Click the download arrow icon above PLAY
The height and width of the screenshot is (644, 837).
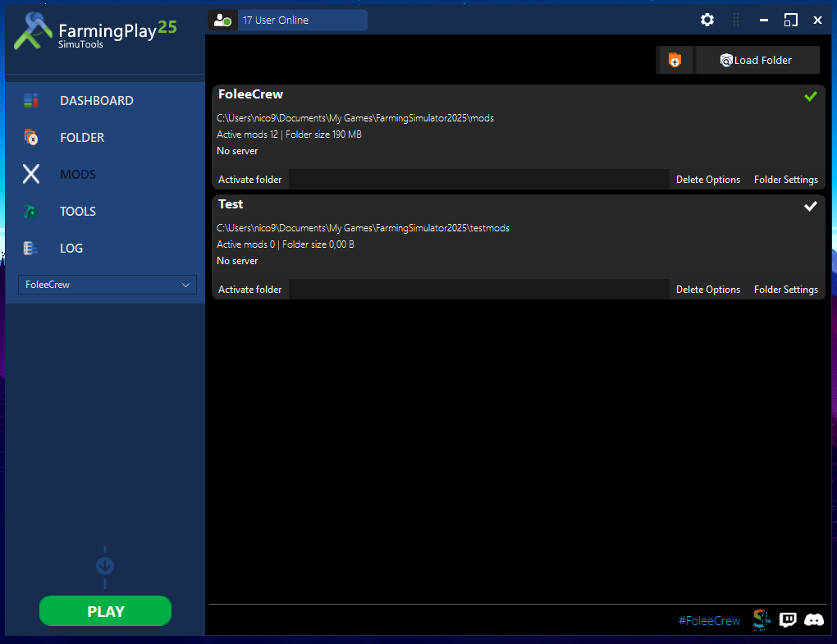point(105,566)
